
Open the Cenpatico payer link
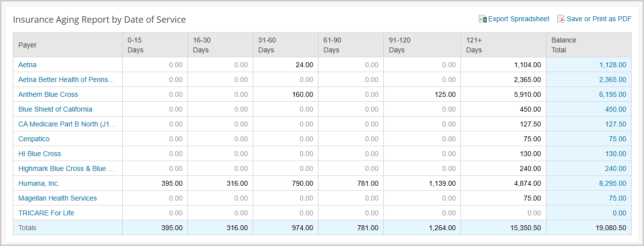[34, 139]
